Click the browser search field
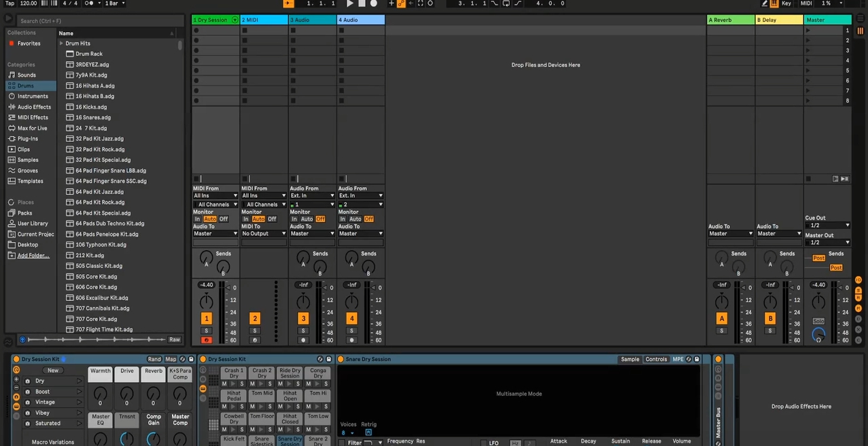 (x=100, y=21)
